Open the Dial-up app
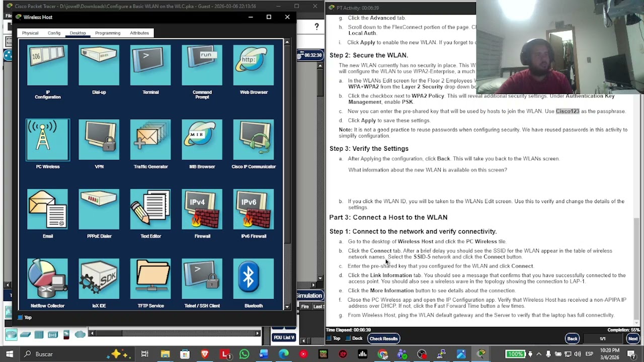Image resolution: width=644 pixels, height=362 pixels. [x=99, y=70]
